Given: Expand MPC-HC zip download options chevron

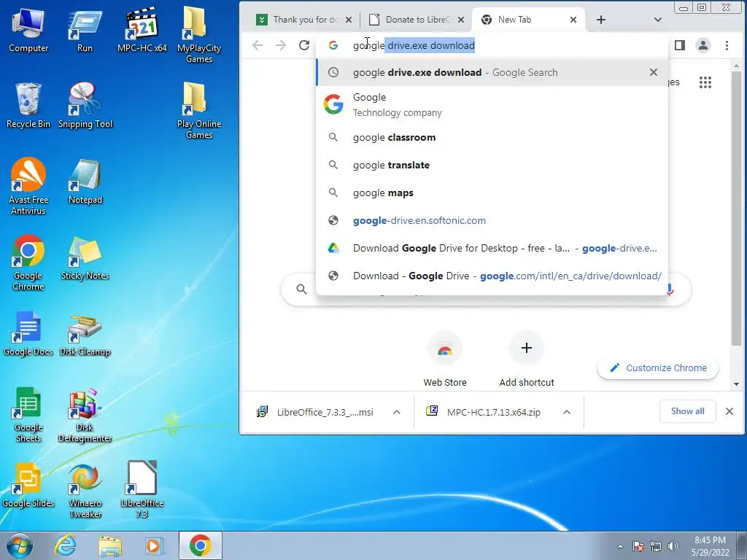Looking at the screenshot, I should [566, 412].
